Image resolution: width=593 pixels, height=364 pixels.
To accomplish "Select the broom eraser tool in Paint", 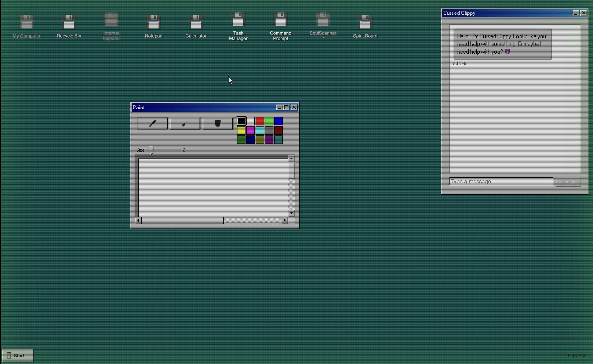I will (185, 124).
